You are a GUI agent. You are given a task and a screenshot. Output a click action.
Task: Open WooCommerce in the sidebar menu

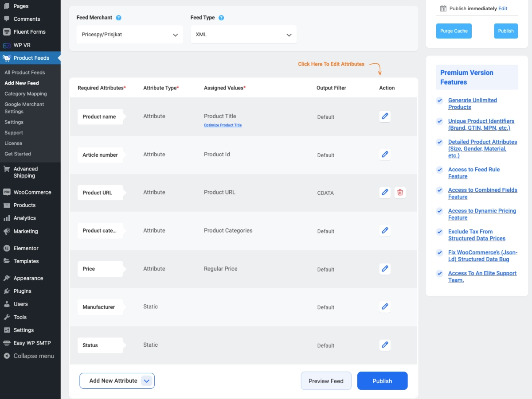point(32,192)
